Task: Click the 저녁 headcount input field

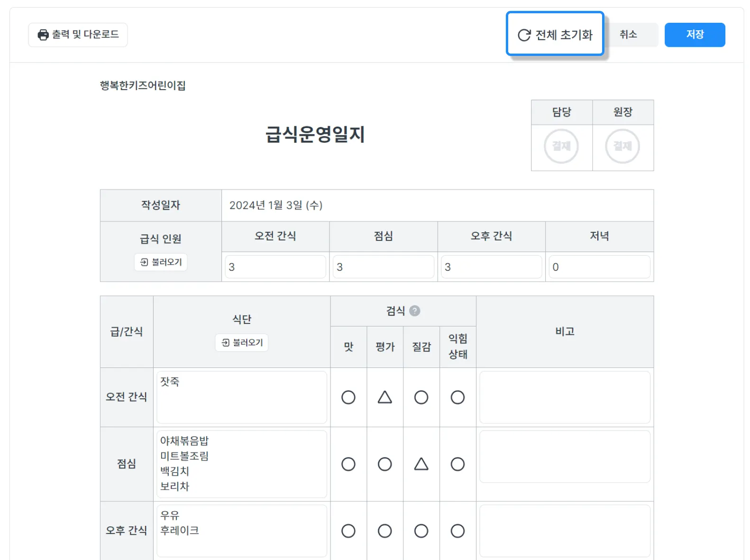Action: click(599, 267)
